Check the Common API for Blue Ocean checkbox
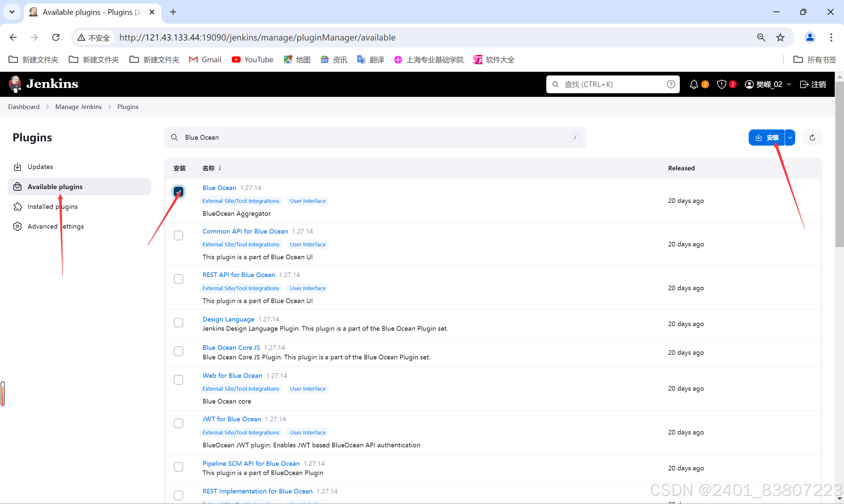The width and height of the screenshot is (844, 504). pos(178,235)
